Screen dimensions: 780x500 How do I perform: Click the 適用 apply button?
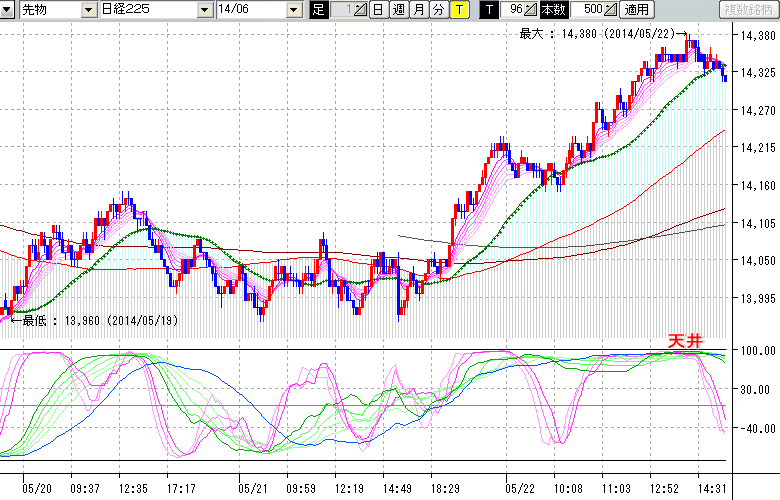[636, 10]
